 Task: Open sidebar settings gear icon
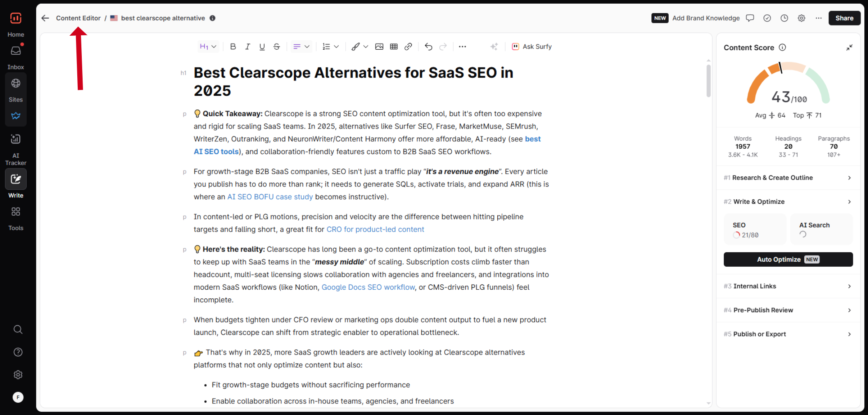click(18, 375)
